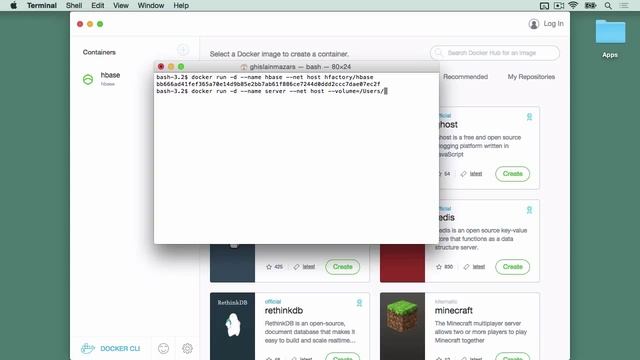640x360 pixels.
Task: Create container next to 425 stars
Action: click(342, 267)
